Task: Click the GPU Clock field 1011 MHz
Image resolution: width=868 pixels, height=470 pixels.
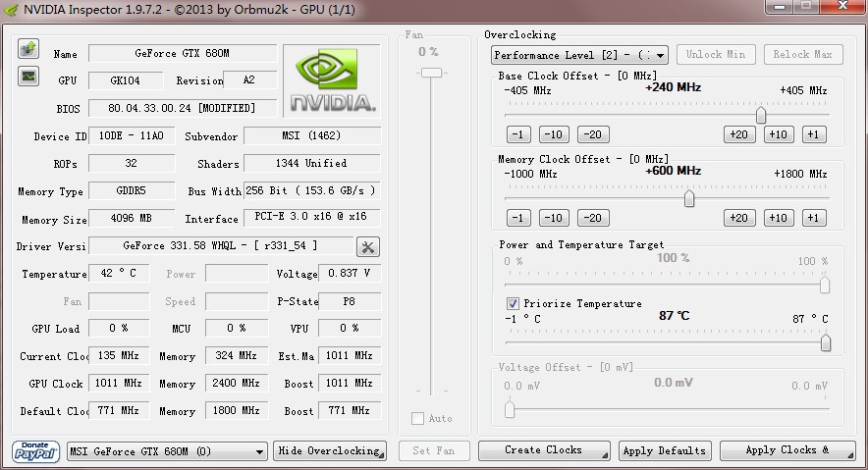Action: pos(119,383)
